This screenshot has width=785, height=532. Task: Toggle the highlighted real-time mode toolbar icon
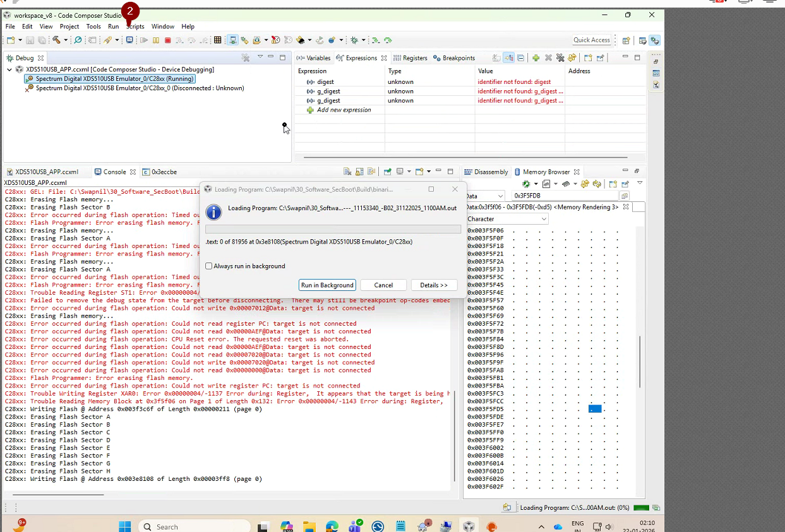233,40
